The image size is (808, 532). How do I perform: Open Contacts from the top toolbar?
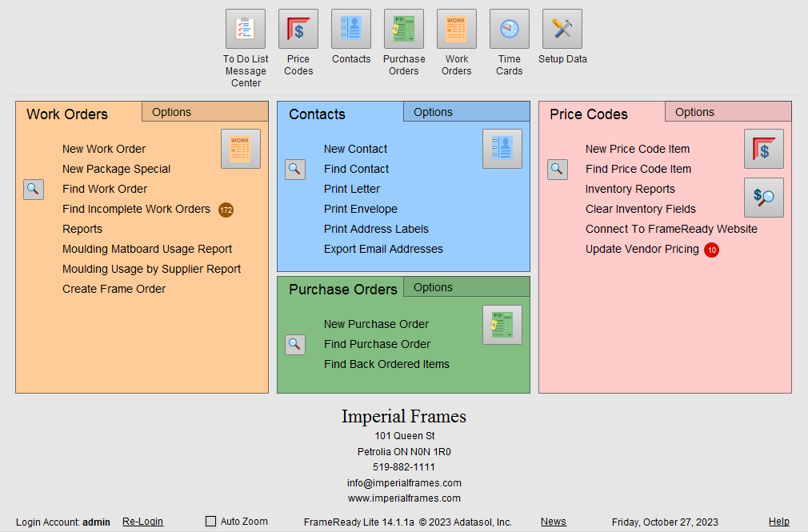(351, 29)
